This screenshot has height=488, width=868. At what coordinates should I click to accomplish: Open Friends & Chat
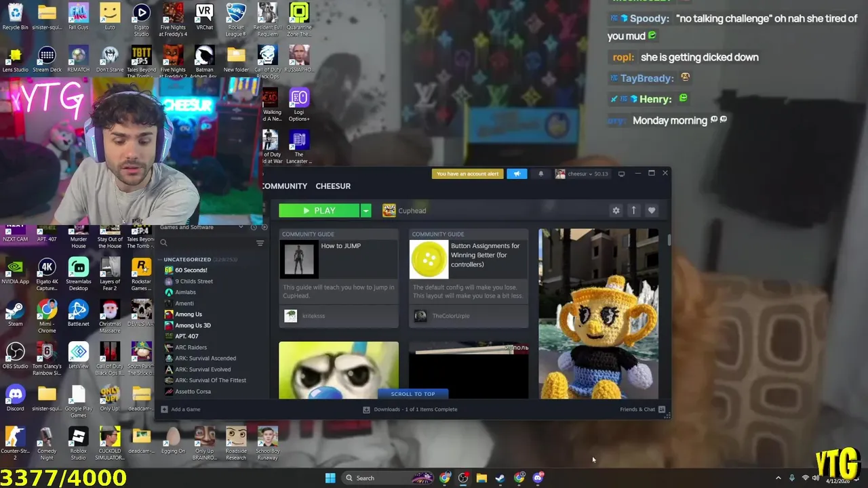[x=642, y=409]
